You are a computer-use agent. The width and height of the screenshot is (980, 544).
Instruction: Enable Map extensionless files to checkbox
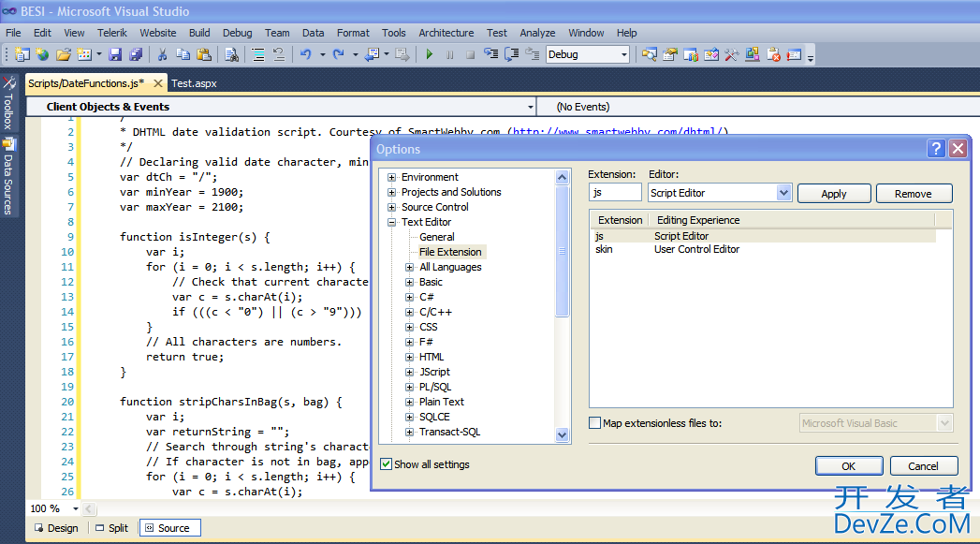(595, 423)
